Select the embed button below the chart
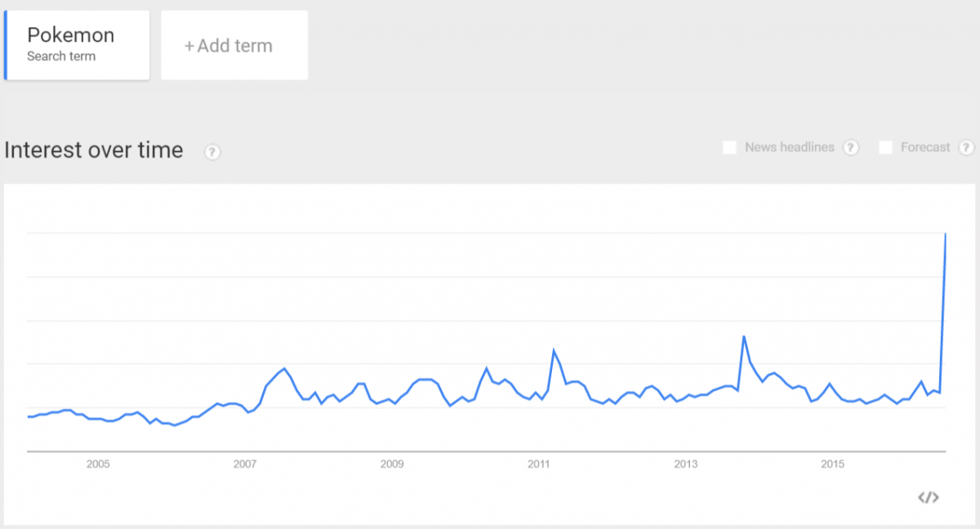This screenshot has width=980, height=529. (x=927, y=496)
